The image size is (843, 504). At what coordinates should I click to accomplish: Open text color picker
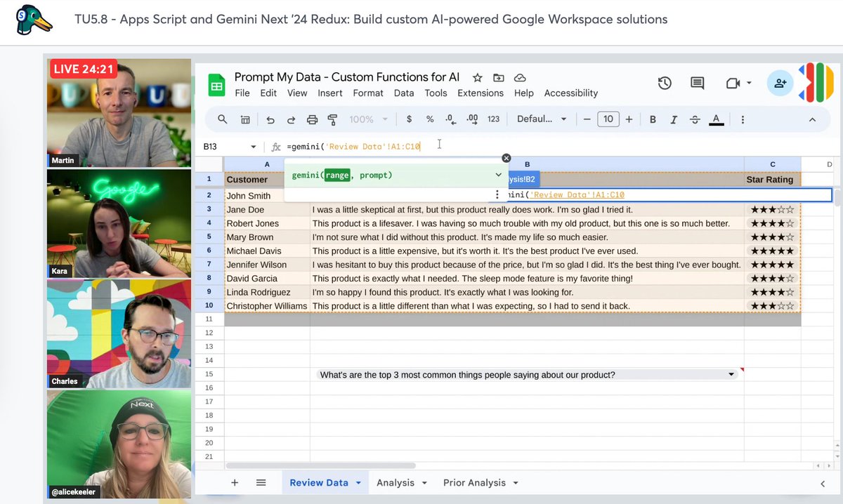pos(716,119)
